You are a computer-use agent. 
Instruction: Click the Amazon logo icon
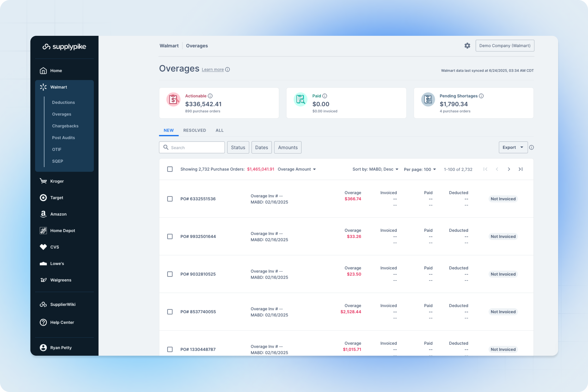(43, 214)
